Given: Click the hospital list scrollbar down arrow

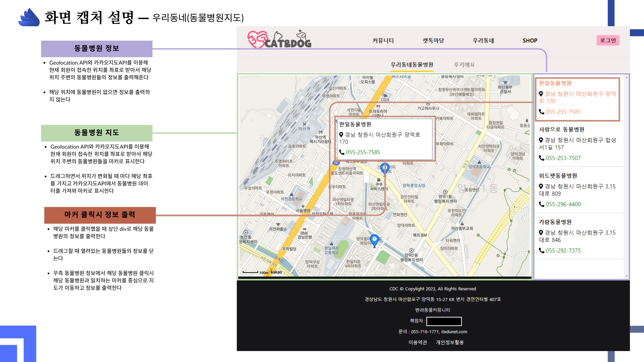Looking at the screenshot, I should 627,276.
